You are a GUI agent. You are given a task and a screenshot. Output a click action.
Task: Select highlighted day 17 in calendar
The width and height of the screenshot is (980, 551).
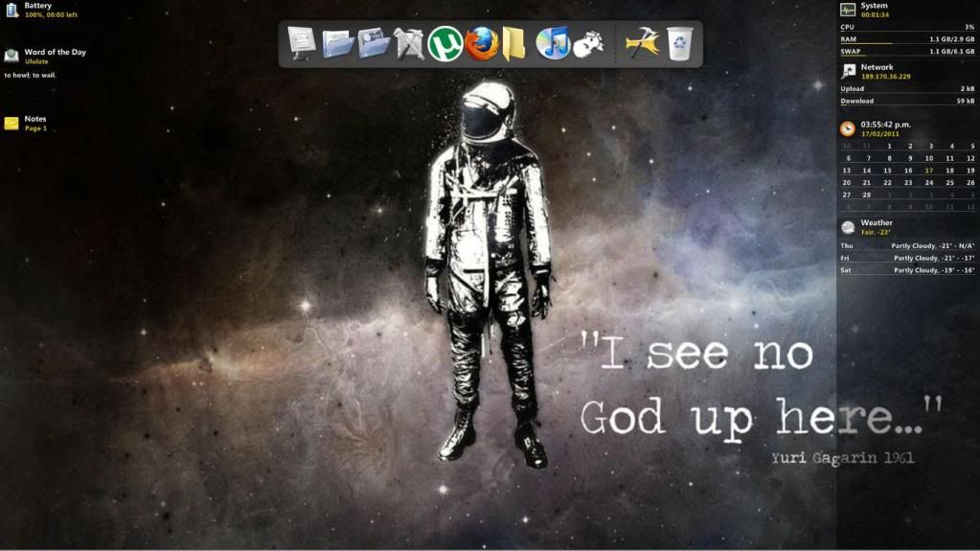[x=929, y=171]
